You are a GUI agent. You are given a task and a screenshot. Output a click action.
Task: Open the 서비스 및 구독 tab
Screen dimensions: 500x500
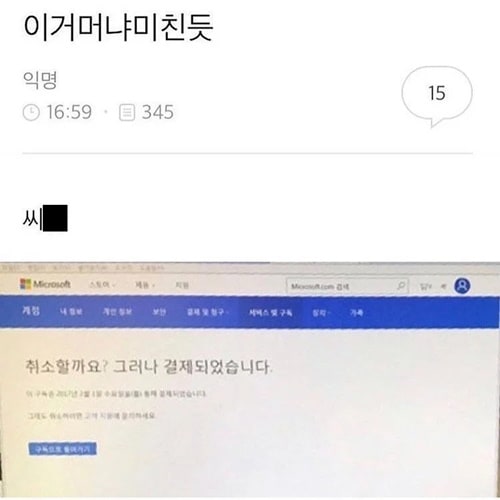(271, 312)
